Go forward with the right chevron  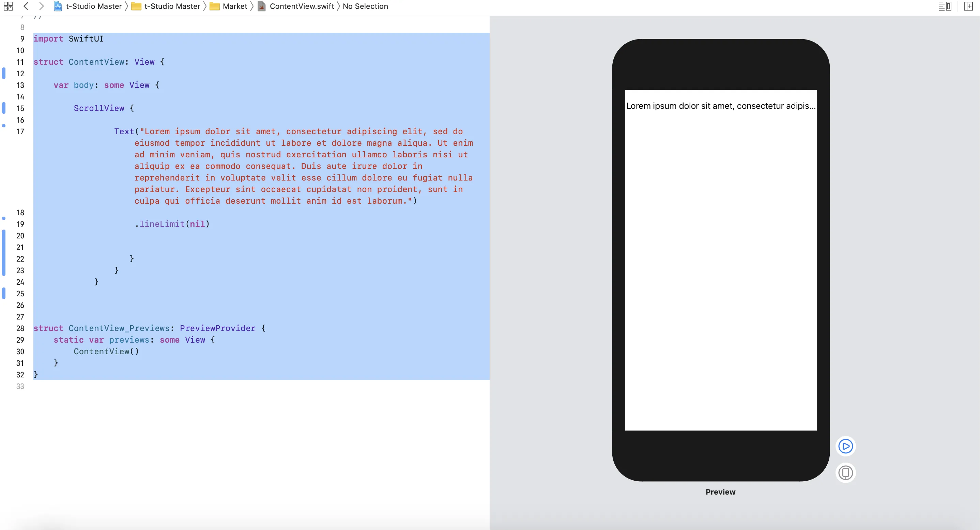[42, 6]
